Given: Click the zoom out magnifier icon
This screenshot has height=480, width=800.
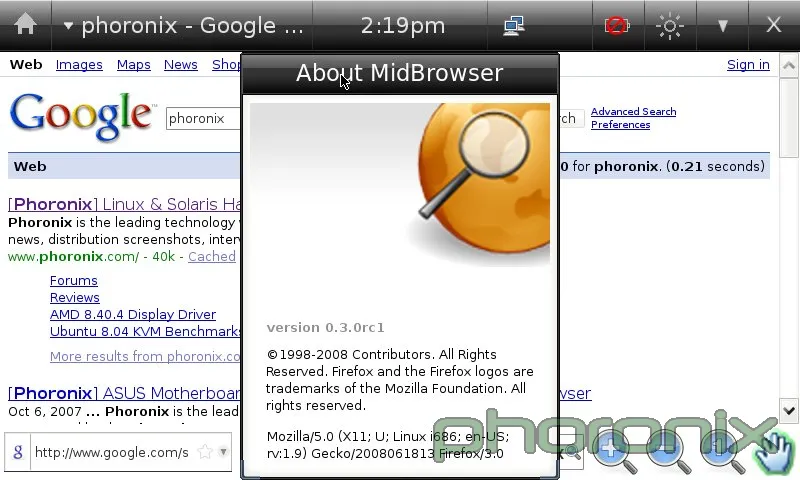Looking at the screenshot, I should 668,451.
